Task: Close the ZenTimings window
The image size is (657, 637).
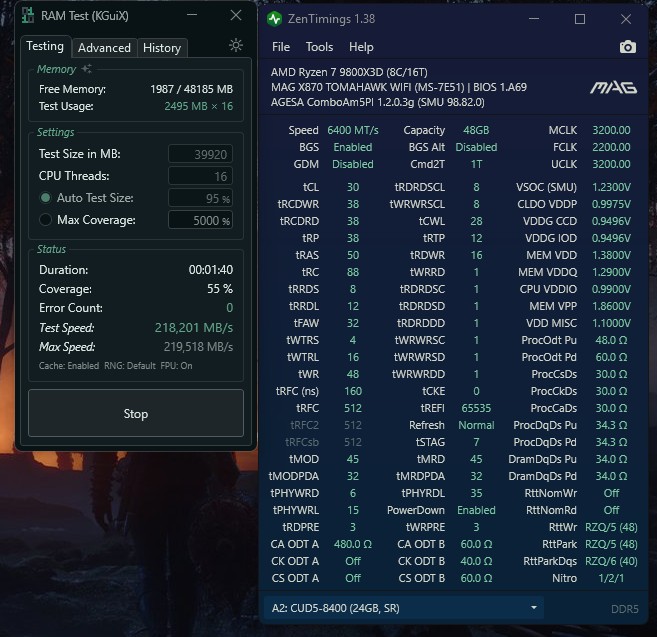Action: click(x=626, y=19)
